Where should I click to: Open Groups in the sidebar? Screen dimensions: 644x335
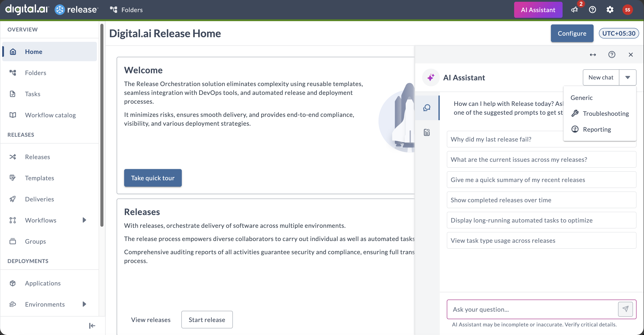point(50,241)
